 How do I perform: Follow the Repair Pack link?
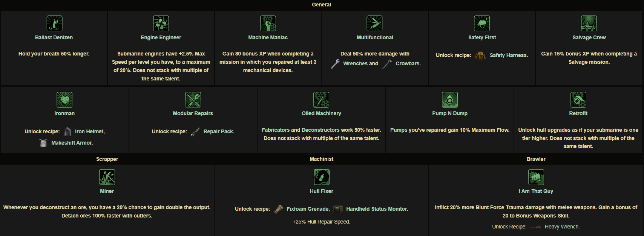click(219, 132)
